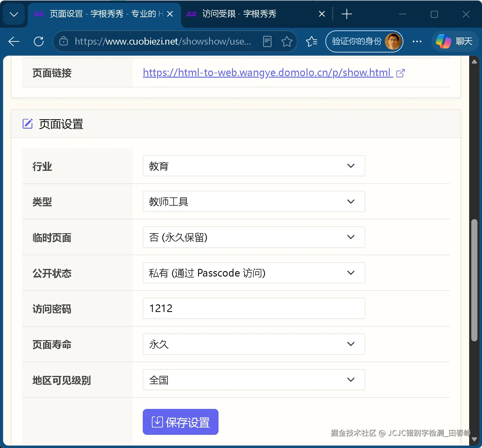
Task: Minimize the browser window
Action: (403, 14)
